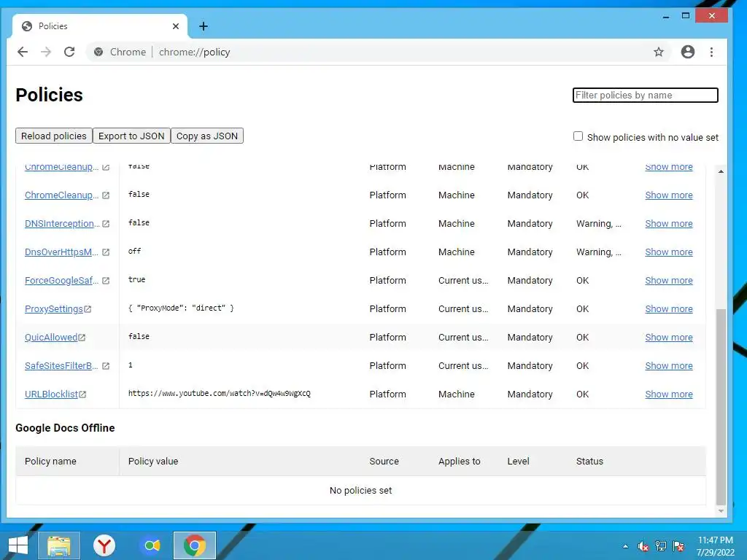Screen dimensions: 747x560
Task: Click the muted volume tray icon
Action: point(643,546)
